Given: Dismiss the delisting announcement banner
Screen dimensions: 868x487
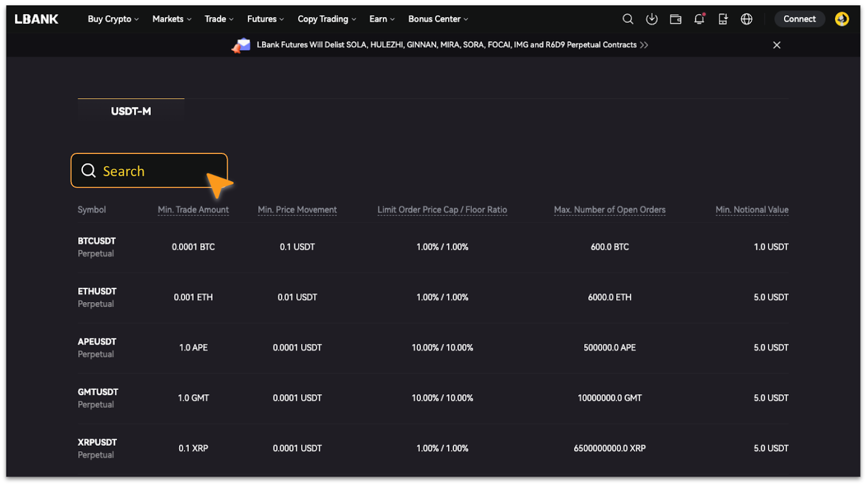Looking at the screenshot, I should [x=776, y=45].
